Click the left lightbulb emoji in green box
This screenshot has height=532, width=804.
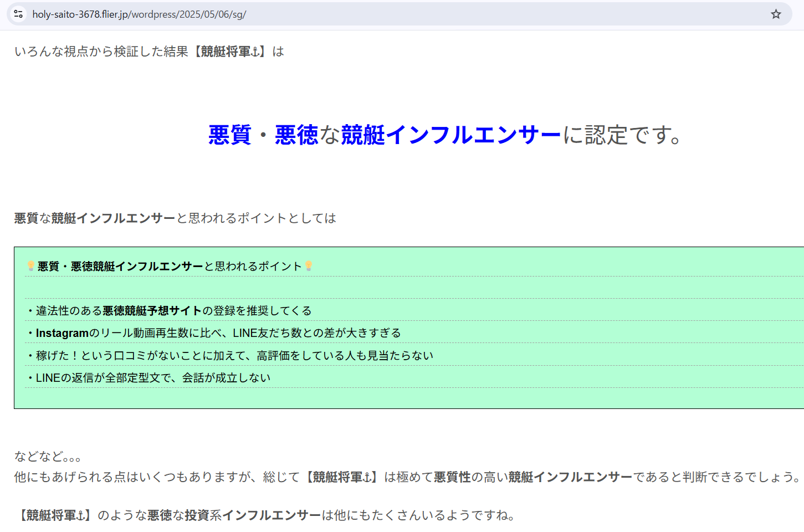point(30,266)
